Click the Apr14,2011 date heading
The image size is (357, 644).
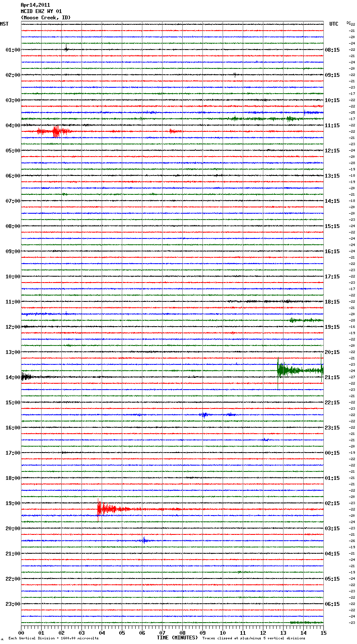[35, 5]
